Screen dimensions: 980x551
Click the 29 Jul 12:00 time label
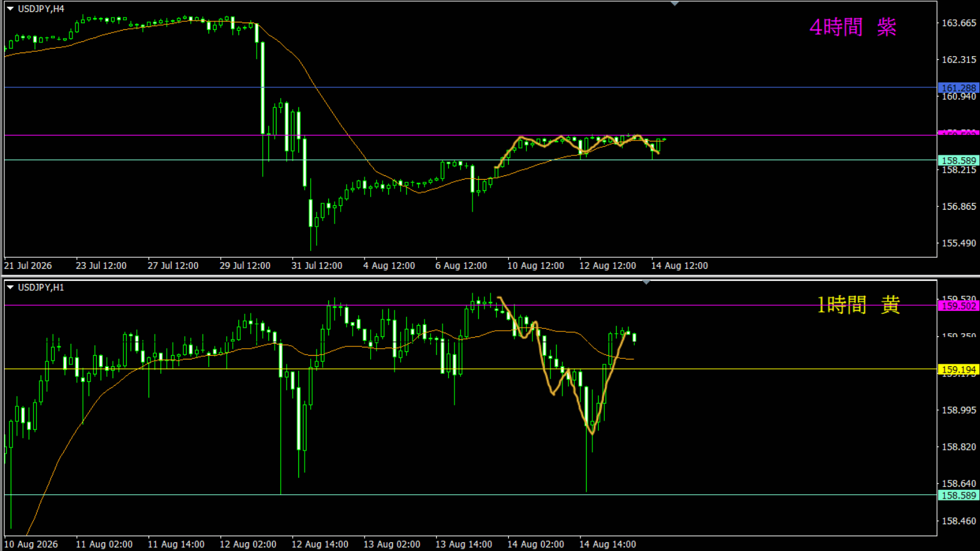(x=245, y=266)
